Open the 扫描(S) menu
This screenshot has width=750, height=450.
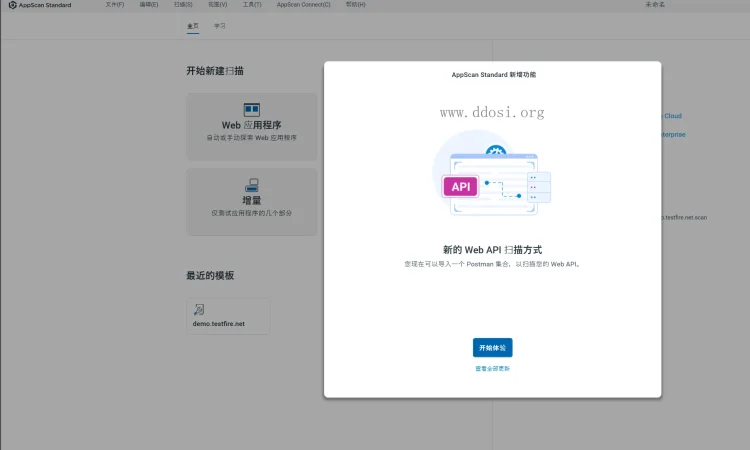click(183, 4)
